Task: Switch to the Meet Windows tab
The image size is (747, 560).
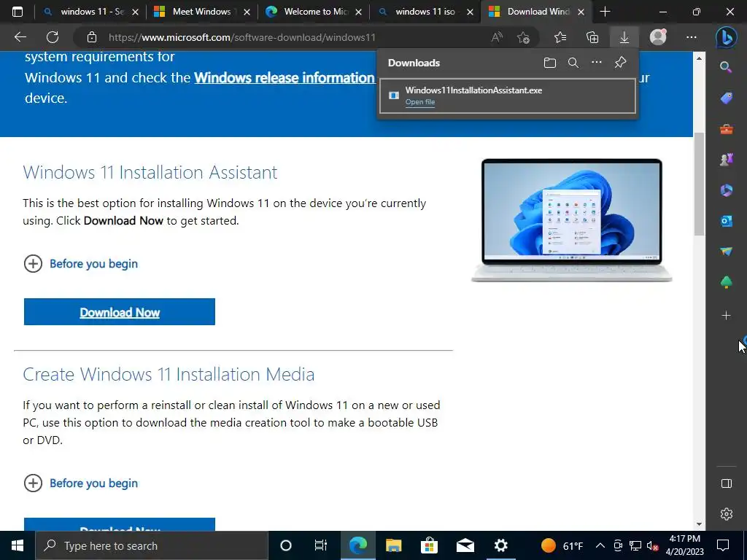Action: pyautogui.click(x=201, y=12)
